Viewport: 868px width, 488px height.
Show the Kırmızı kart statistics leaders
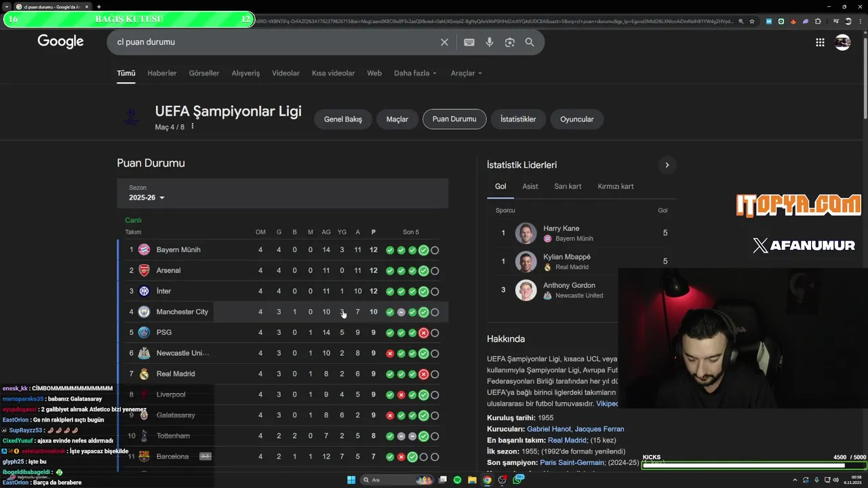[616, 186]
